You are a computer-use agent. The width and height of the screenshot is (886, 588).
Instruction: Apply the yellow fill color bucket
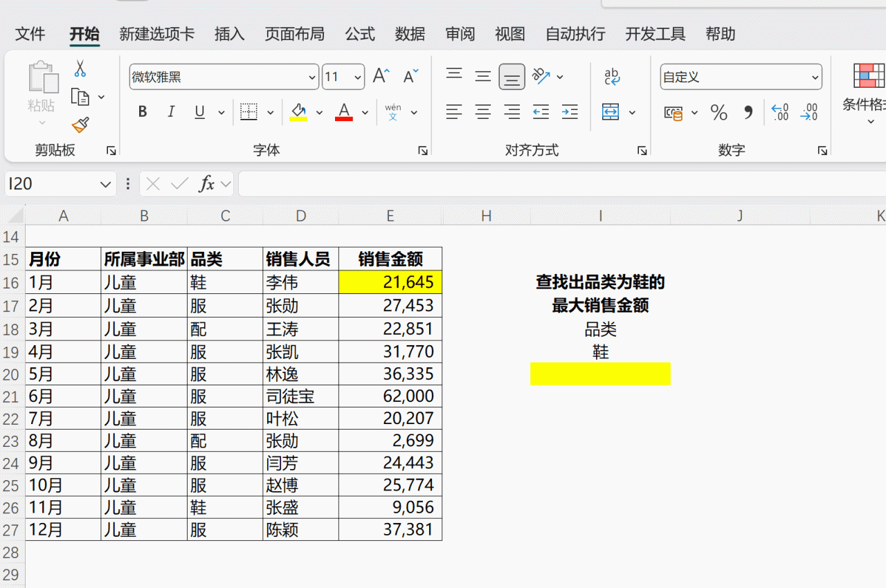tap(298, 111)
